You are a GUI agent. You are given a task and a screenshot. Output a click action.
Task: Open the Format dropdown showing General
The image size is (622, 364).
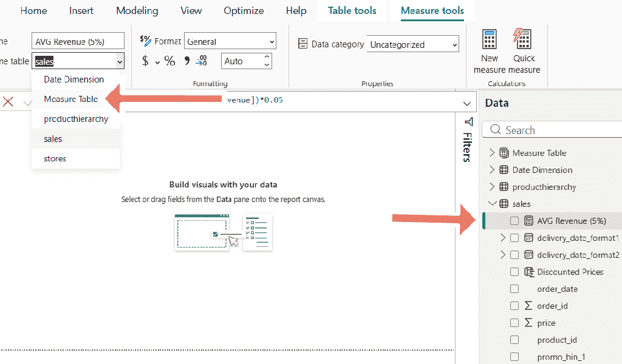[230, 41]
